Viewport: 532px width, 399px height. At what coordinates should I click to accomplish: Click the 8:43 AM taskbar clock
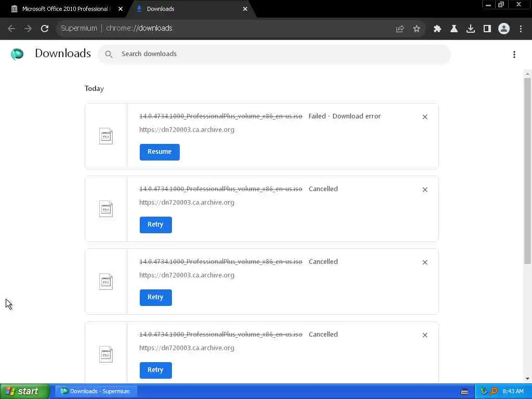[x=513, y=392]
